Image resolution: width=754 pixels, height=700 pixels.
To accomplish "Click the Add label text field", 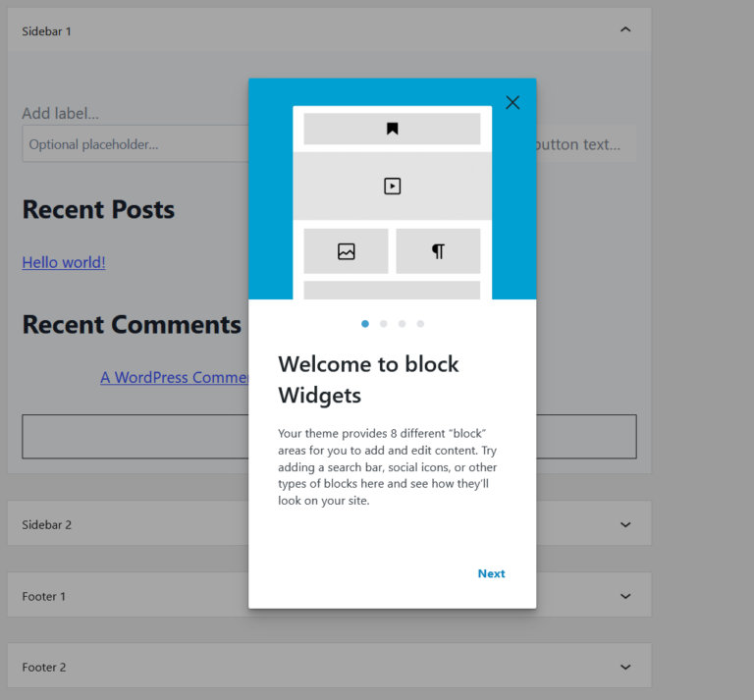I will 61,114.
